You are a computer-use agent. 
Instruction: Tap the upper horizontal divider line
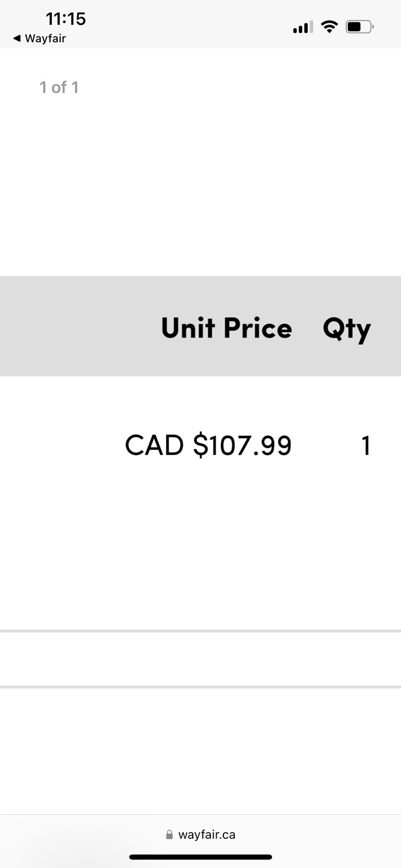200,631
